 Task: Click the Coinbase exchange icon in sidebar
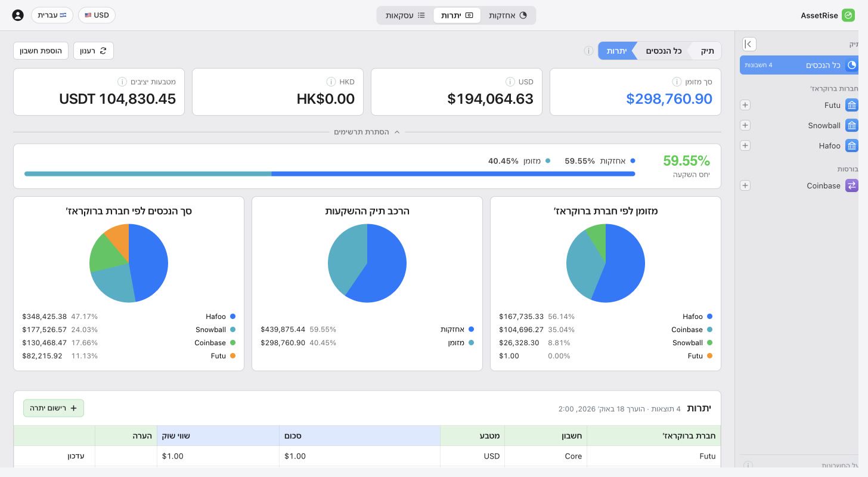[x=852, y=186]
